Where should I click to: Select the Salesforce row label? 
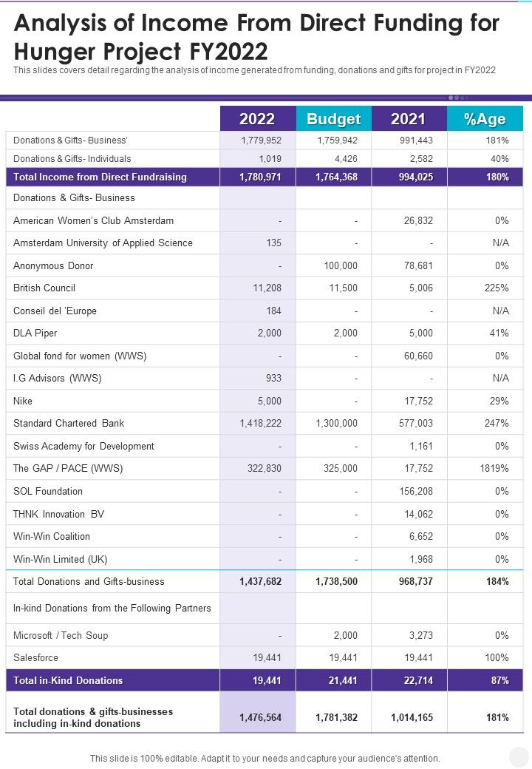click(35, 657)
